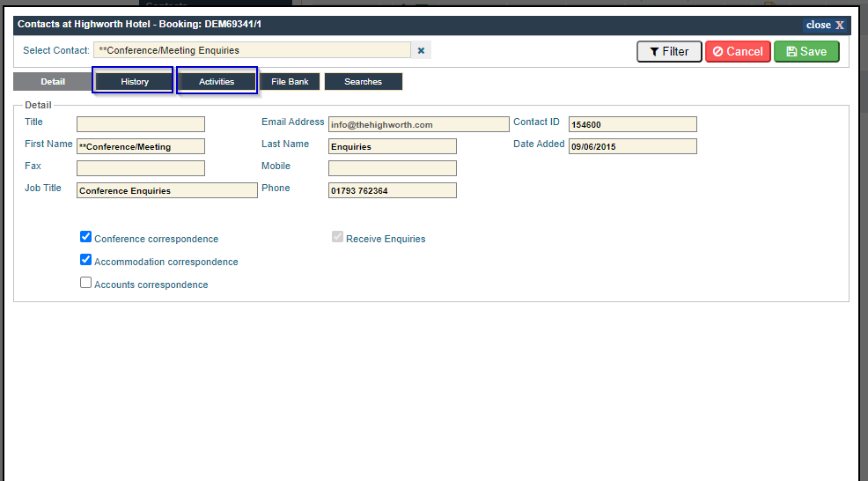Toggle the Receive Enquiries checkbox
Viewport: 868px width, 481px height.
click(338, 237)
